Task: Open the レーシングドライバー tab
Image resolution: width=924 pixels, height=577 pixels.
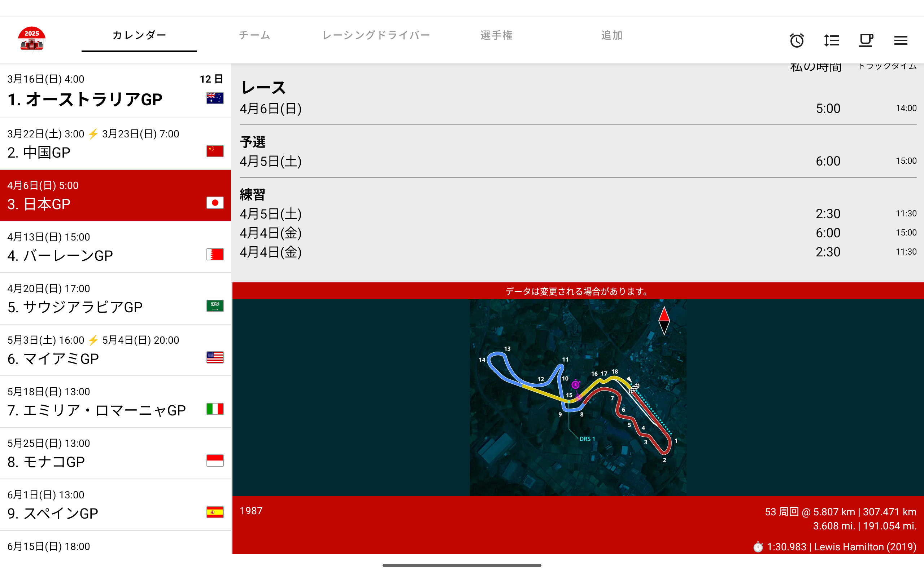Action: (376, 35)
